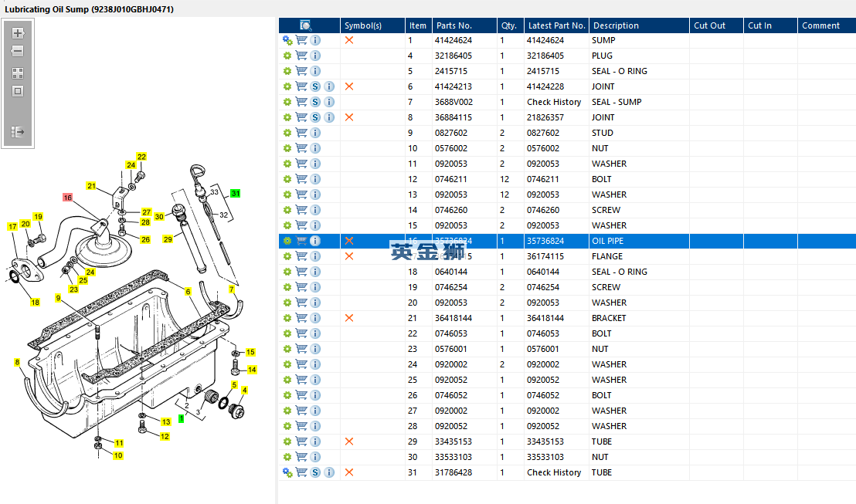Click the search icon in table header
The width and height of the screenshot is (856, 504).
(306, 25)
